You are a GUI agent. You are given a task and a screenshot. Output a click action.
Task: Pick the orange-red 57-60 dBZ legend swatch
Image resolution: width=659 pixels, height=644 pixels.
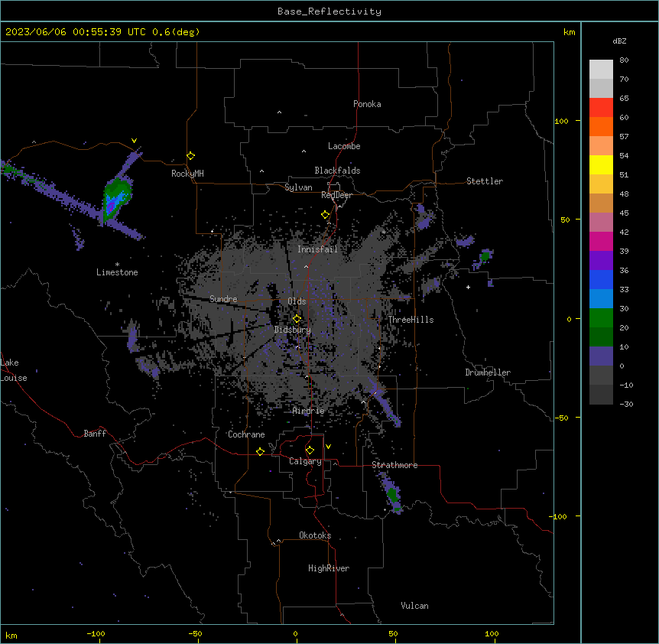coord(601,126)
